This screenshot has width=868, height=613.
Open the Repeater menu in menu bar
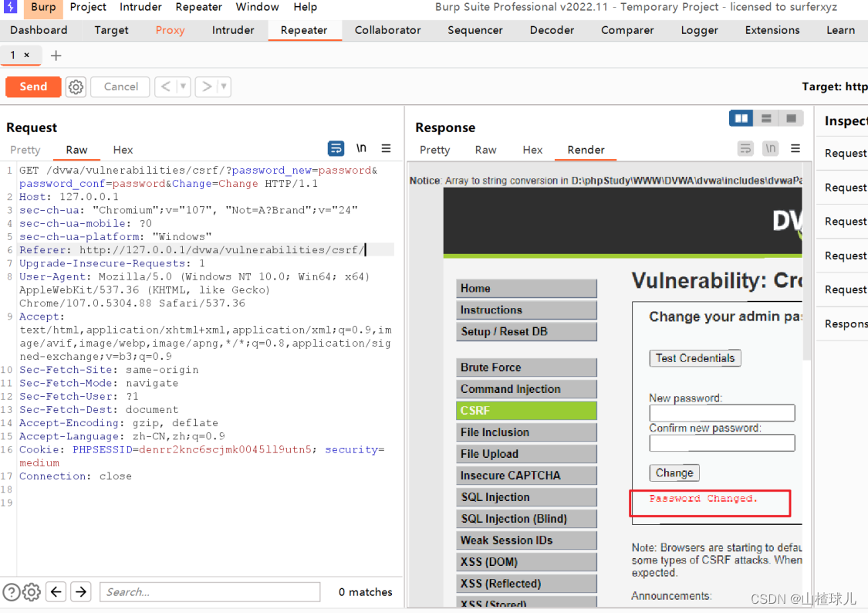click(199, 7)
